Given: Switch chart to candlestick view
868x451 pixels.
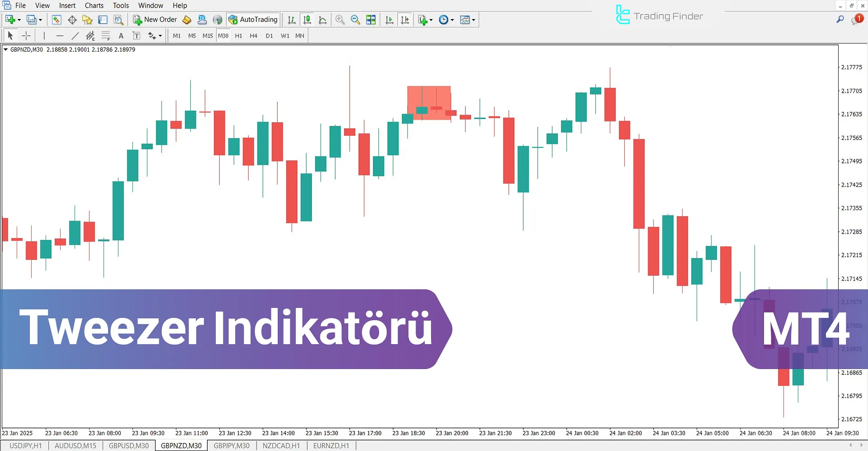Looking at the screenshot, I should pyautogui.click(x=307, y=19).
